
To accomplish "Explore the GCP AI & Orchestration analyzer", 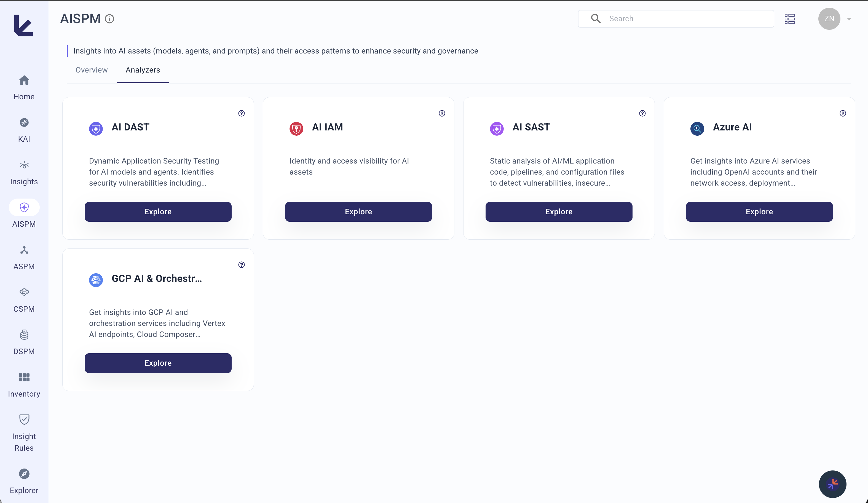I will (158, 363).
